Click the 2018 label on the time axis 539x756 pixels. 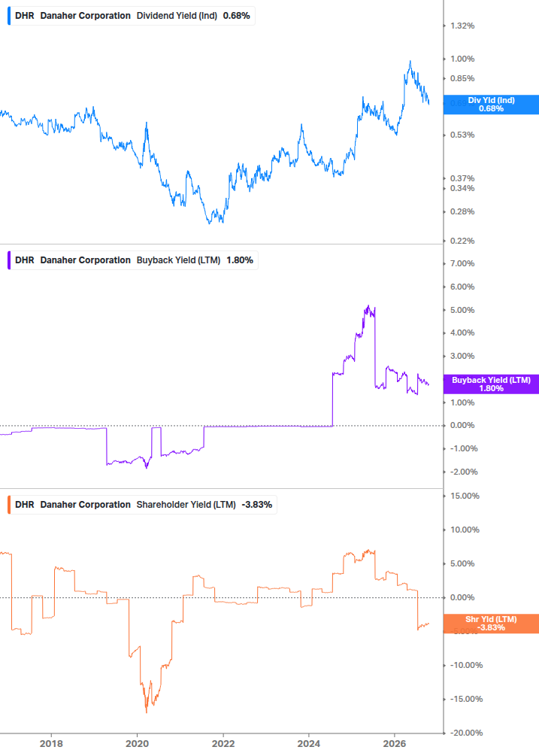(x=51, y=743)
